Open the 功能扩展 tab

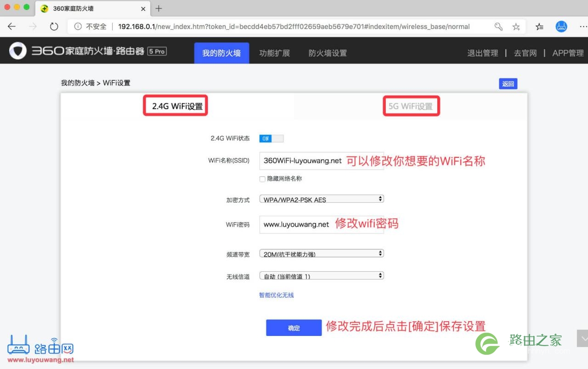(275, 53)
